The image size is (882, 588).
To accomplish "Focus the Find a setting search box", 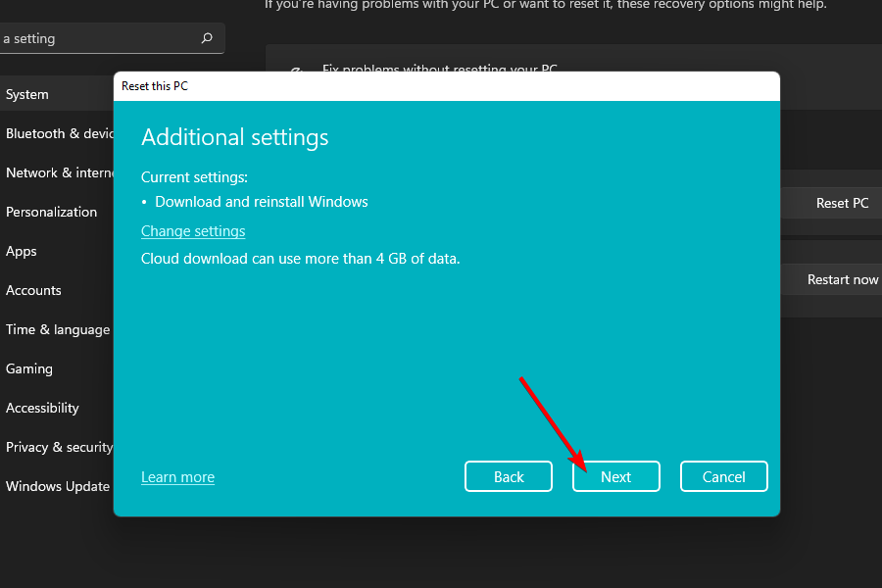I will [98, 39].
